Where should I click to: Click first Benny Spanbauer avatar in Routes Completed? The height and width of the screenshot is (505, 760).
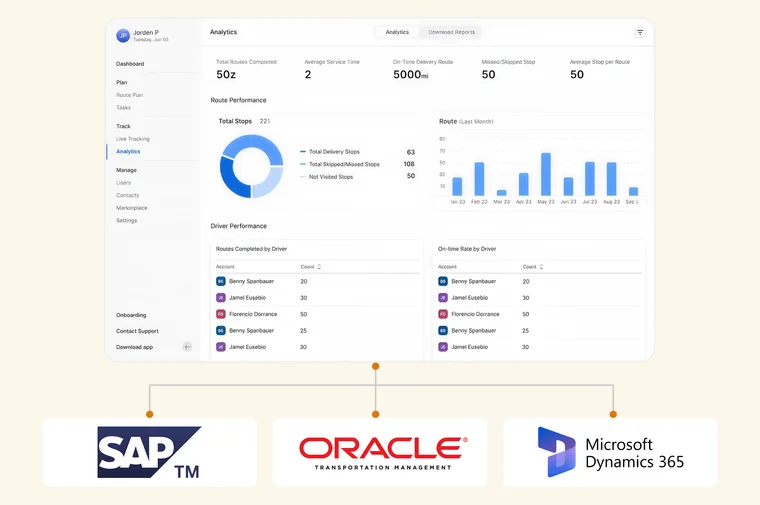[221, 281]
